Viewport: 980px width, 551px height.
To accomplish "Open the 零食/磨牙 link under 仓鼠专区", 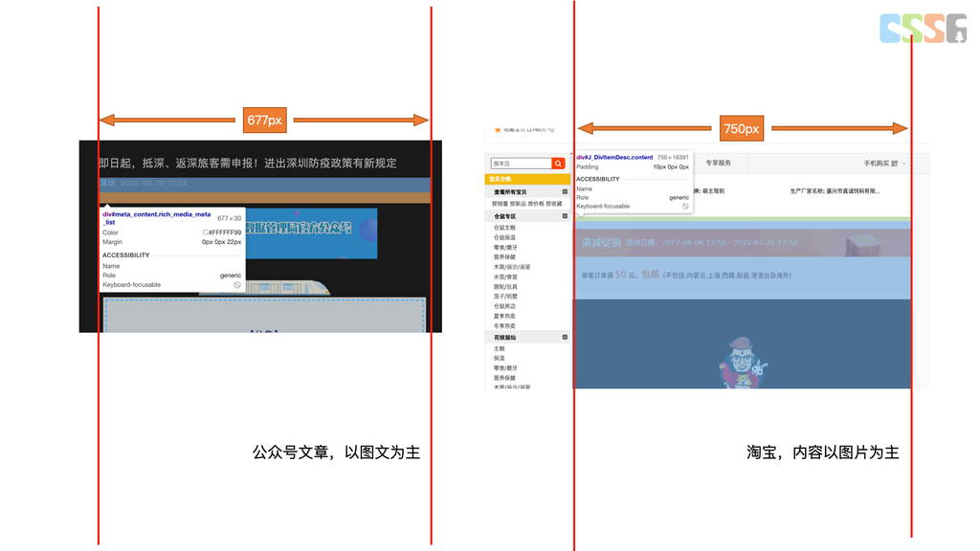I will pyautogui.click(x=506, y=248).
